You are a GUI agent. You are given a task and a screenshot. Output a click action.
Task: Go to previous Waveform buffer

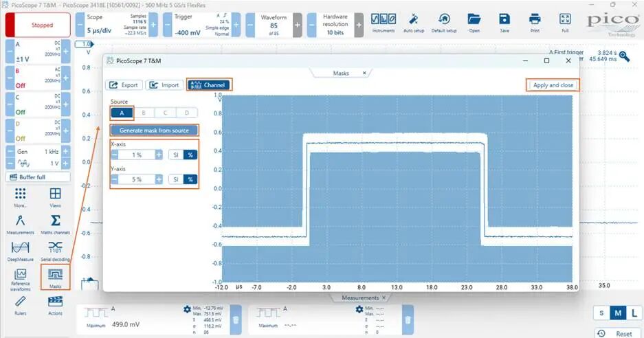point(250,25)
